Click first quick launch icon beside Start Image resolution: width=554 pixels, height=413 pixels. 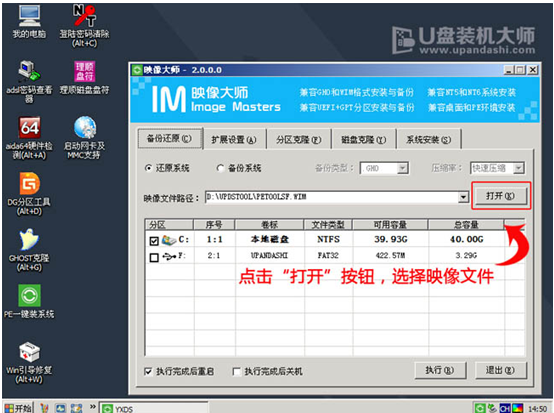(x=45, y=408)
